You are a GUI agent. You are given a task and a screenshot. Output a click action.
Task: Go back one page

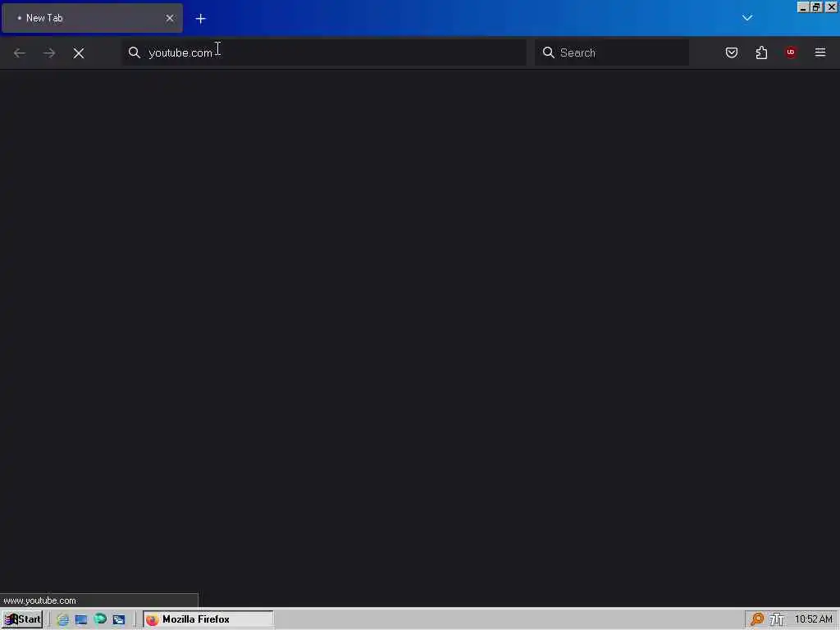(x=20, y=52)
